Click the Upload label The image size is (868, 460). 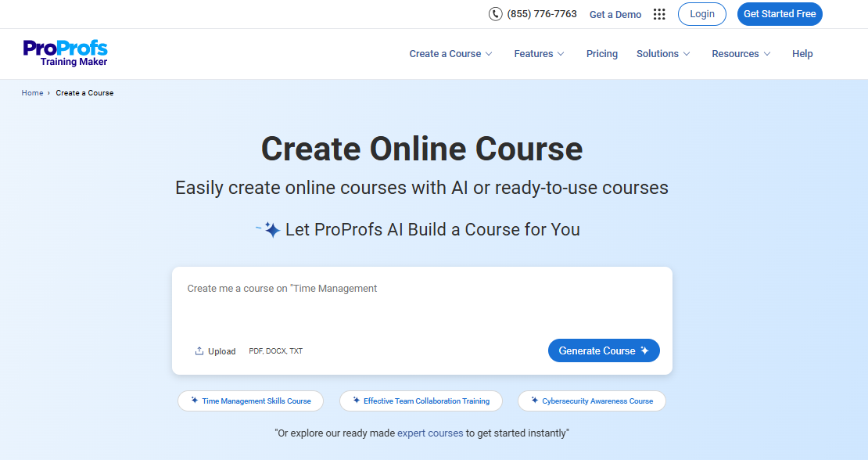[x=222, y=351]
